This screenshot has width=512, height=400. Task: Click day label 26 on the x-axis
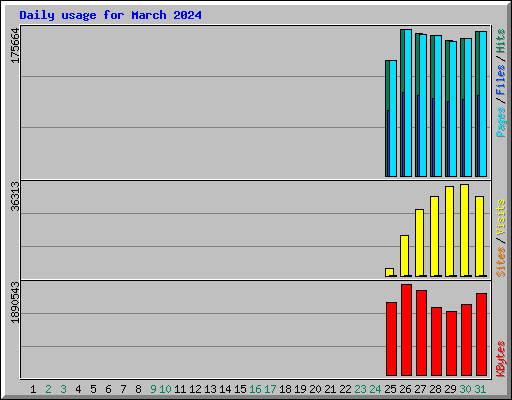tap(405, 389)
